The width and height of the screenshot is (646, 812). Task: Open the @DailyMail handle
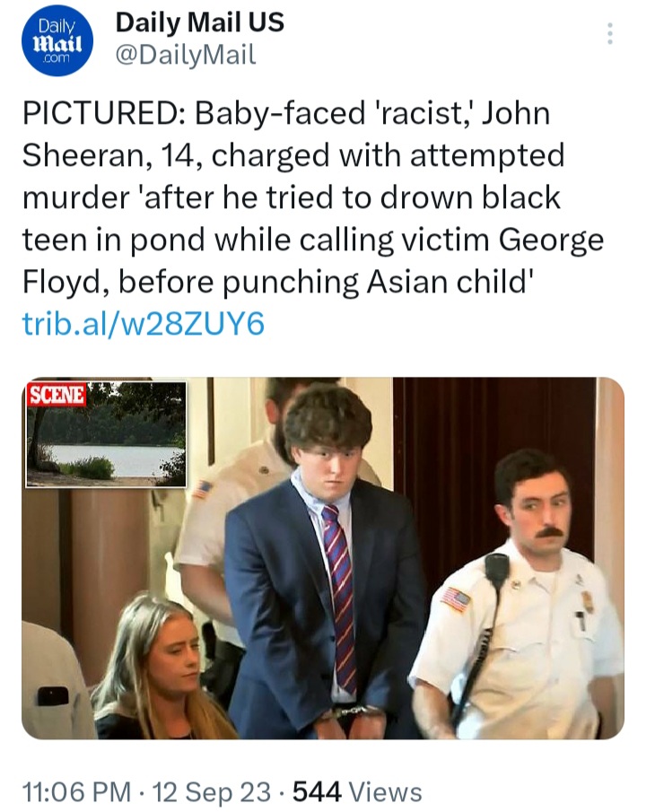click(186, 55)
